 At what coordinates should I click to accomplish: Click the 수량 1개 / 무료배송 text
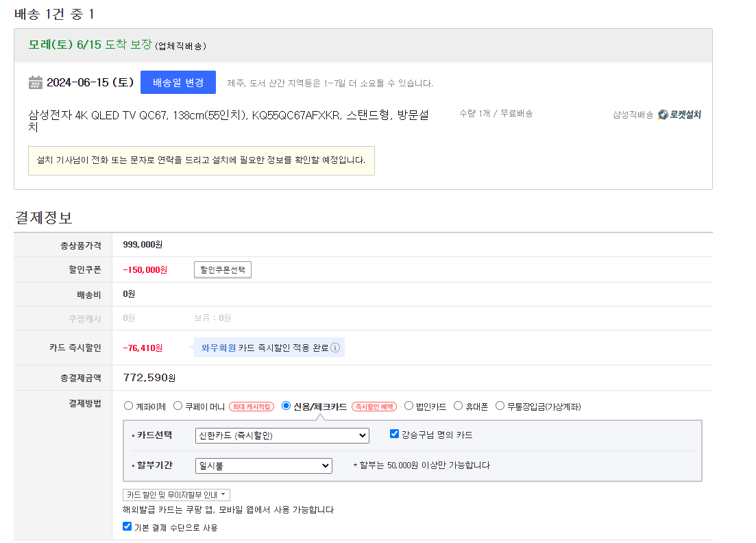(496, 113)
